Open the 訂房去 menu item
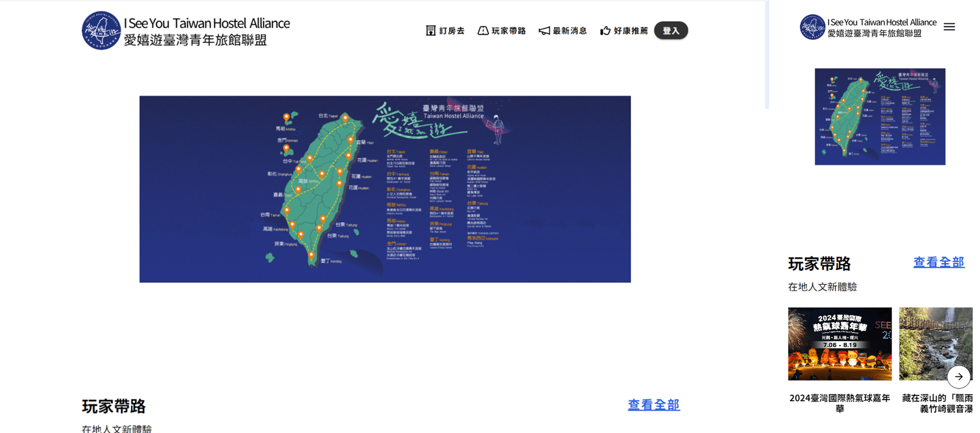Viewport: 980px width, 433px height. pos(446,31)
